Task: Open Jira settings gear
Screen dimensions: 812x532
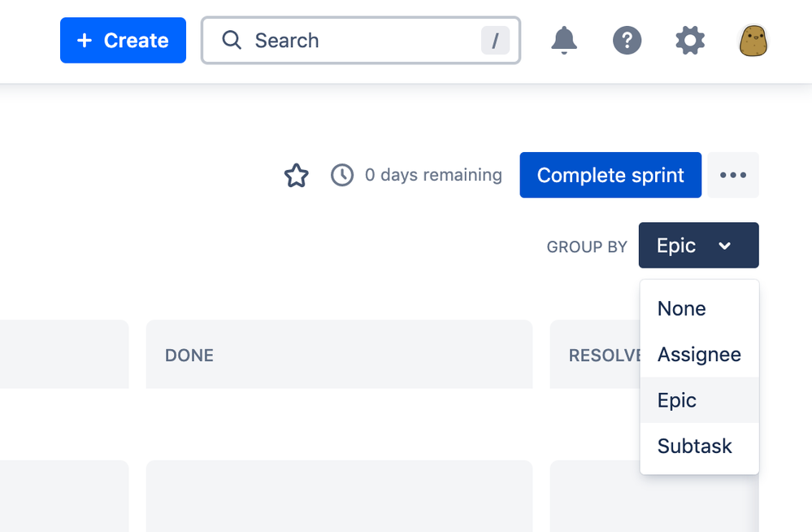Action: pyautogui.click(x=689, y=40)
